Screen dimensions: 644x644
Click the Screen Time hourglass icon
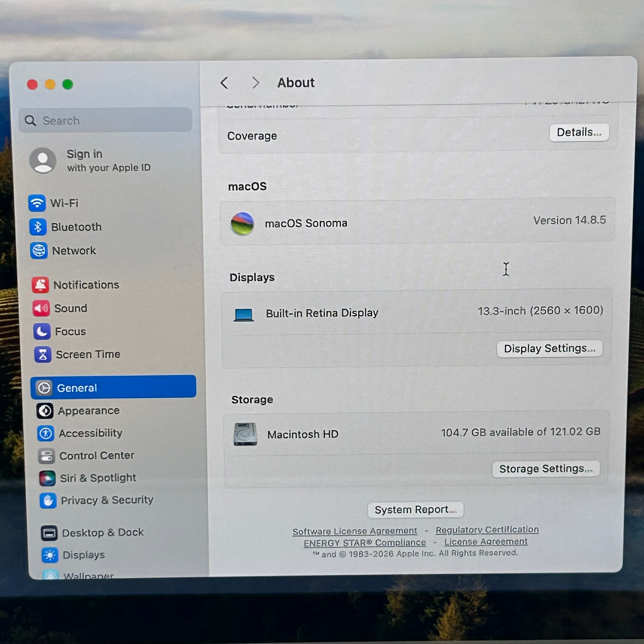[x=43, y=354]
